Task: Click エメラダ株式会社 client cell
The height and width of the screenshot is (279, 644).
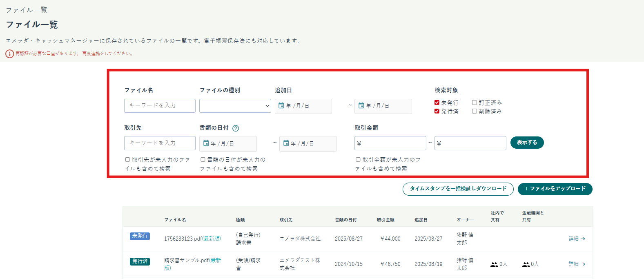Action: coord(300,239)
